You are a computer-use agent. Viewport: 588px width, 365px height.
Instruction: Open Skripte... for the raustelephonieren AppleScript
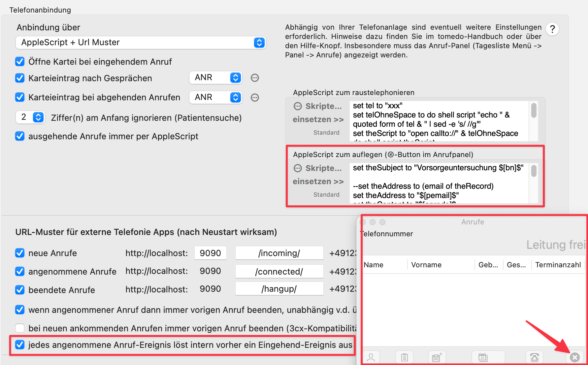tap(318, 106)
